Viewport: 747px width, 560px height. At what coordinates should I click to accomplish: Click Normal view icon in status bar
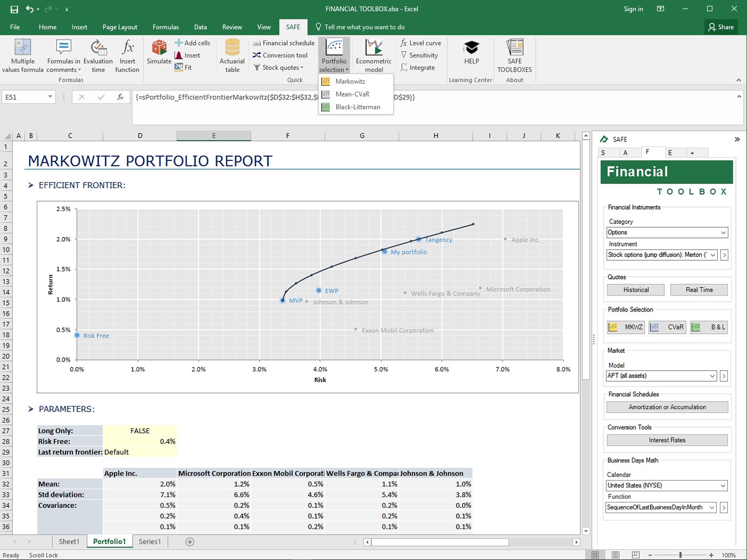[x=595, y=555]
